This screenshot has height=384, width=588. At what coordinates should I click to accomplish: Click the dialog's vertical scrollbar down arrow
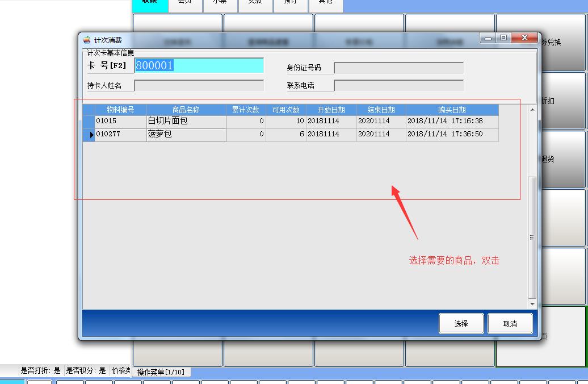coord(532,303)
